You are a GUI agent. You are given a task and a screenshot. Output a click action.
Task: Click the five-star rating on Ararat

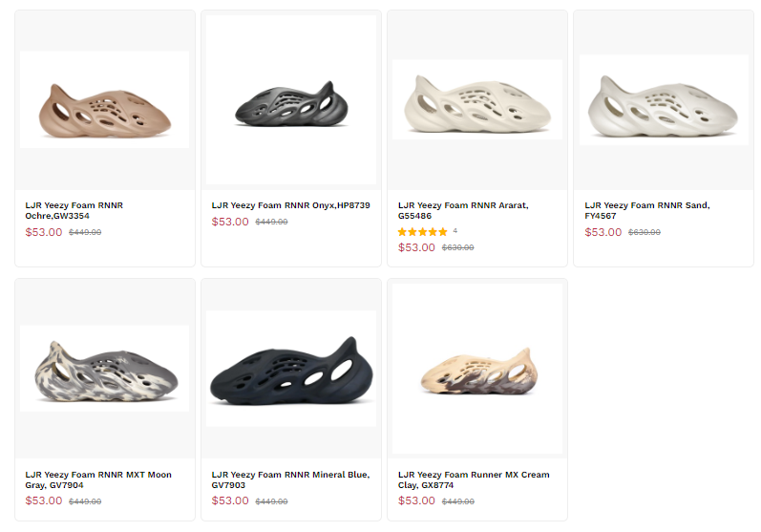422,232
